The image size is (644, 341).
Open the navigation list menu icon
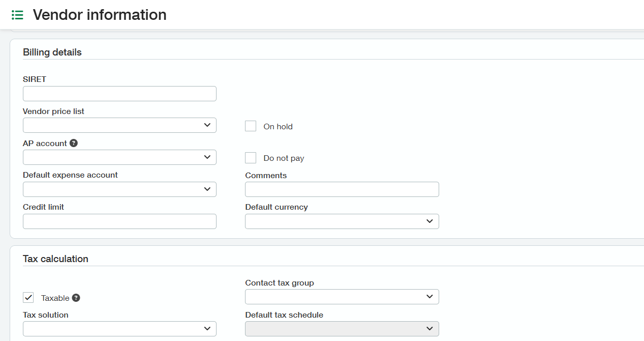(17, 15)
